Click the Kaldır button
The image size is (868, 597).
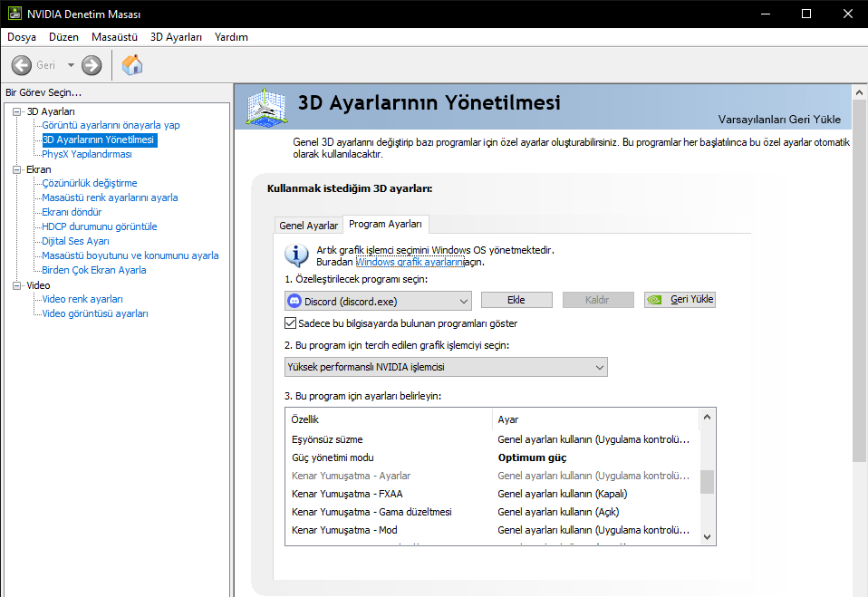click(598, 300)
